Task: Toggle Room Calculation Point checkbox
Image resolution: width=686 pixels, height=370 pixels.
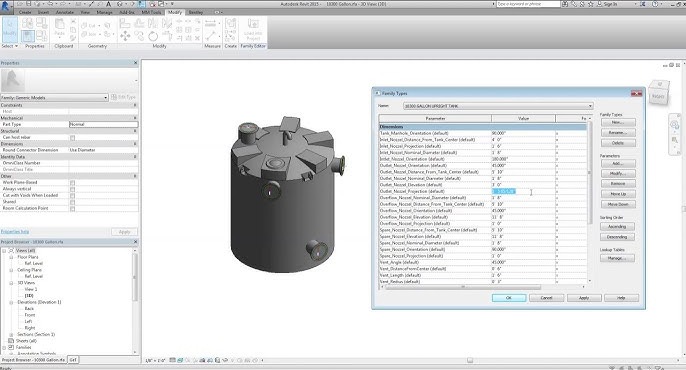Action: point(73,209)
